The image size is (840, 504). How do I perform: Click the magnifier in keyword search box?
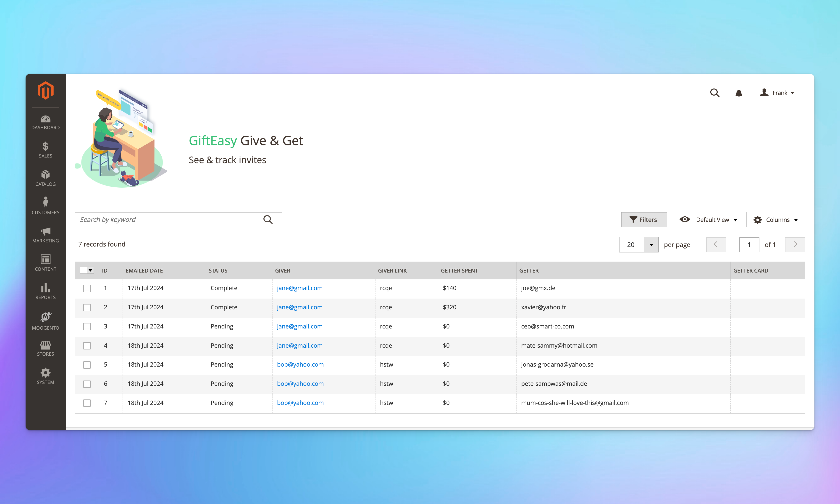pos(268,220)
